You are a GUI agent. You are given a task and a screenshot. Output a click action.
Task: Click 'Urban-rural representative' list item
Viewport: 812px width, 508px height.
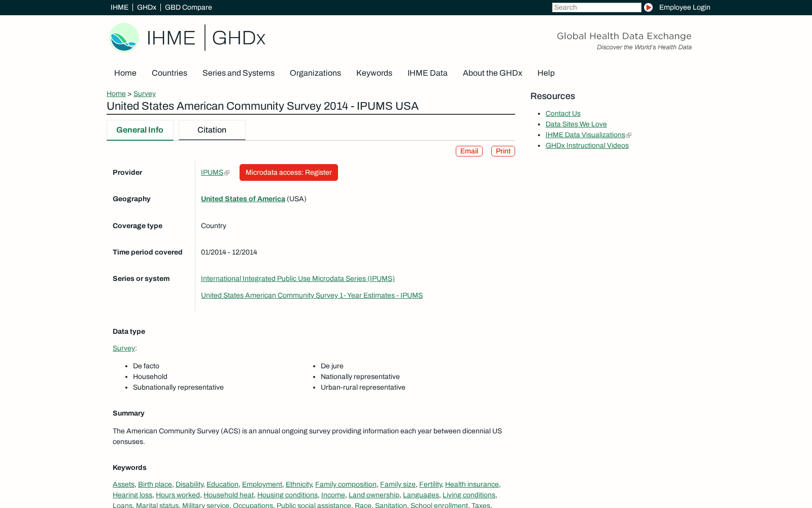point(363,387)
